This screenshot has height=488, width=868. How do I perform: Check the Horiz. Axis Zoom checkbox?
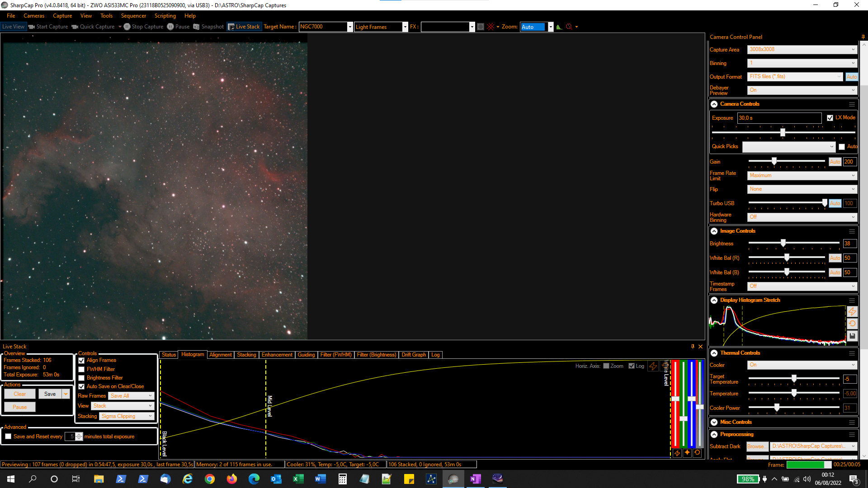click(x=606, y=366)
